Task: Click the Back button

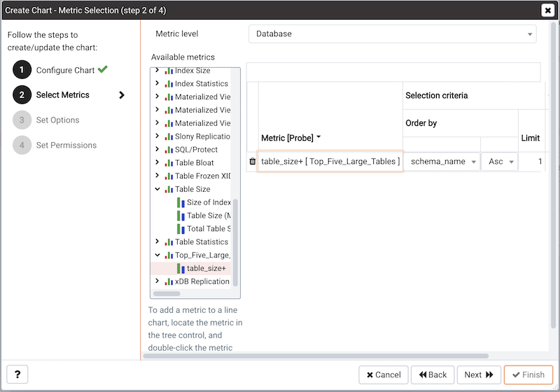Action: pyautogui.click(x=433, y=374)
